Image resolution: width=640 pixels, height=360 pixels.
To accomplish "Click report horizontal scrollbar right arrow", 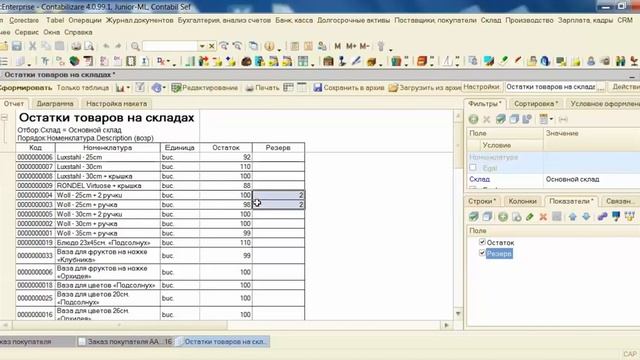I will [x=446, y=325].
